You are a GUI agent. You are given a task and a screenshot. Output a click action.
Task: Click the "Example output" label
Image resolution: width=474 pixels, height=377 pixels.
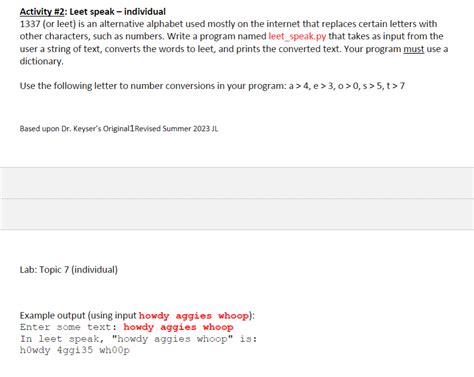pyautogui.click(x=52, y=315)
